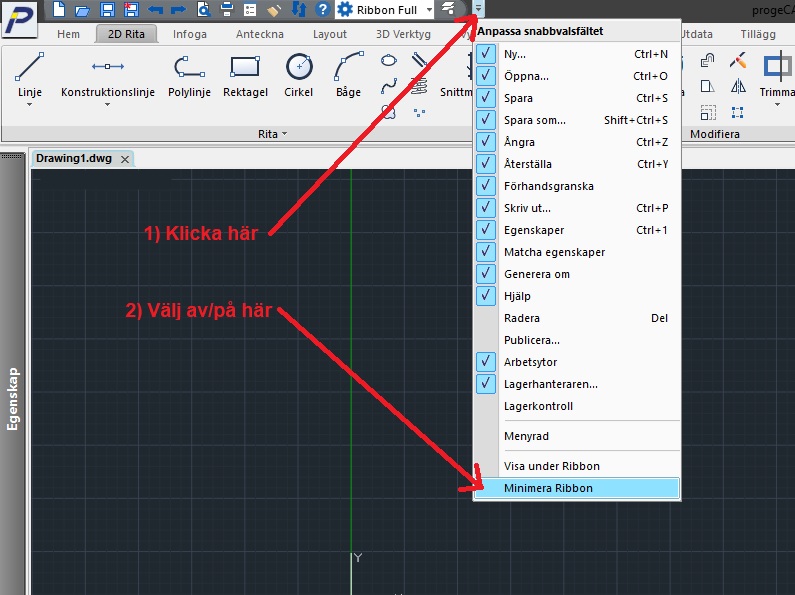Click the Layer manager icon in quick access
Screen dimensions: 795x595
tap(448, 9)
